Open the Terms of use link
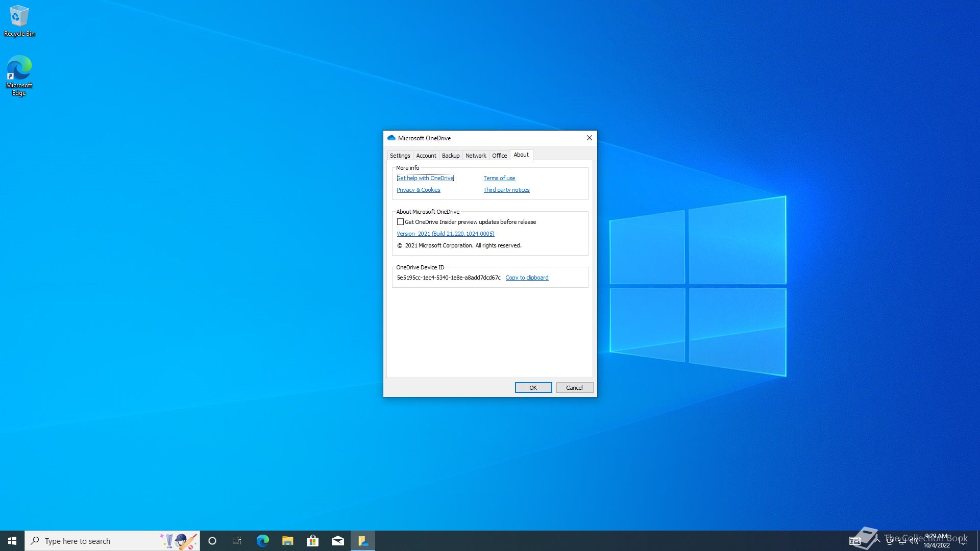 coord(499,178)
